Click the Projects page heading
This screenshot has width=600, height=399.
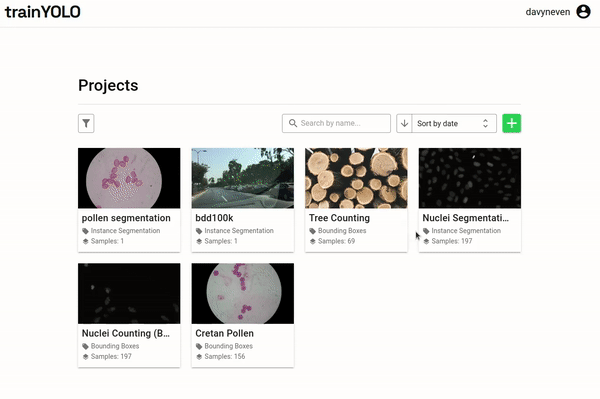(108, 85)
